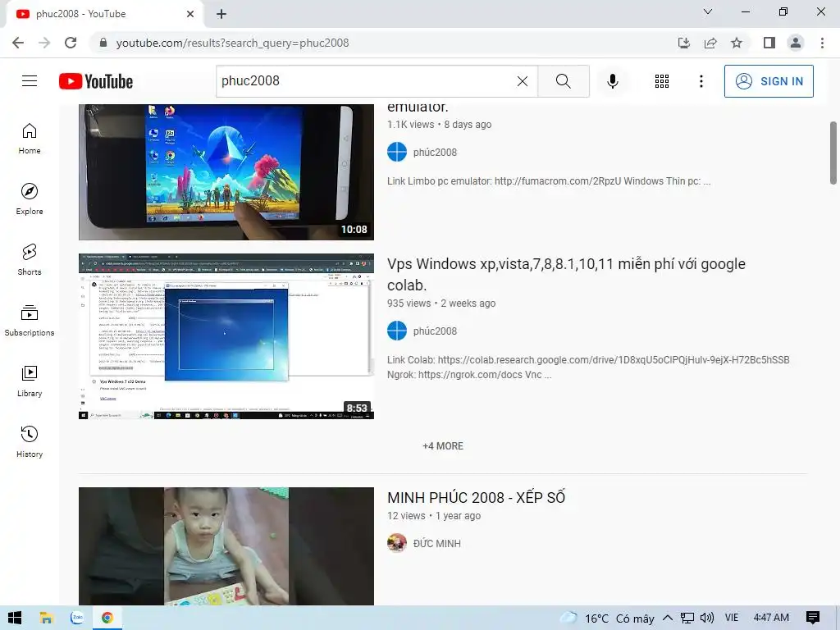Viewport: 840px width, 630px height.
Task: Open Subscriptions in the sidebar
Action: (30, 321)
